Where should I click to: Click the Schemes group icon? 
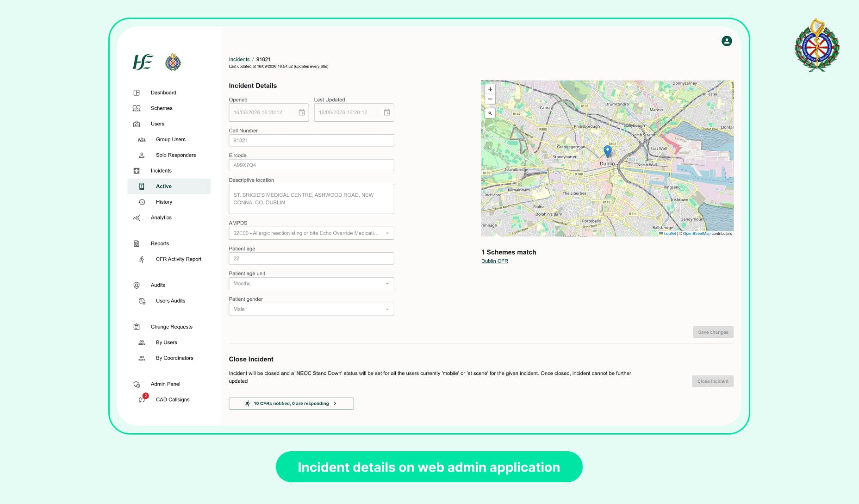(x=137, y=108)
